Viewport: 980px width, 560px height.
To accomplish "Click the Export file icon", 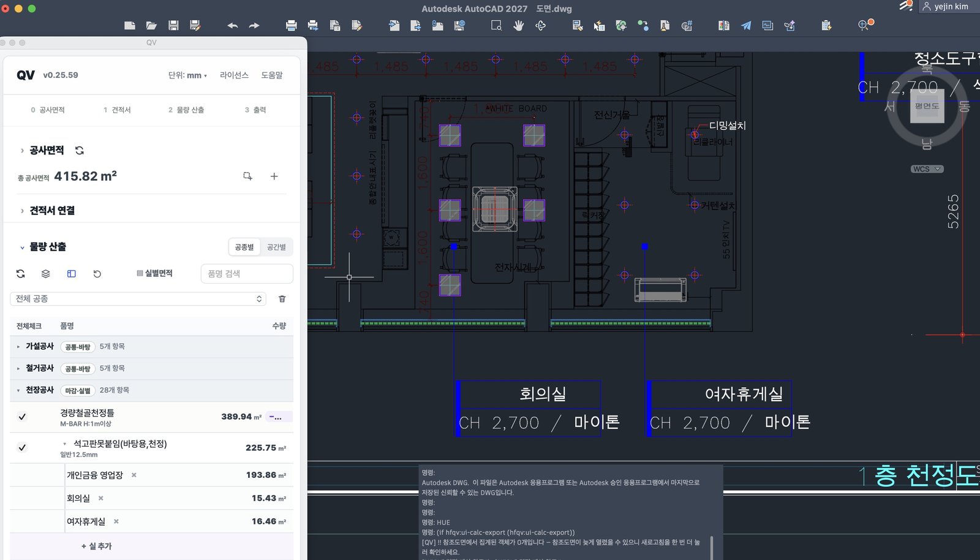I will coord(415,25).
